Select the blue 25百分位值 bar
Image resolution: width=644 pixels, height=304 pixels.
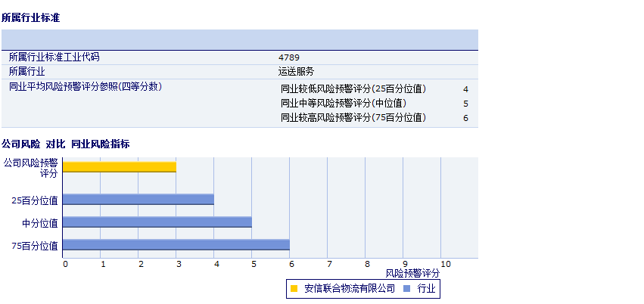click(x=138, y=200)
